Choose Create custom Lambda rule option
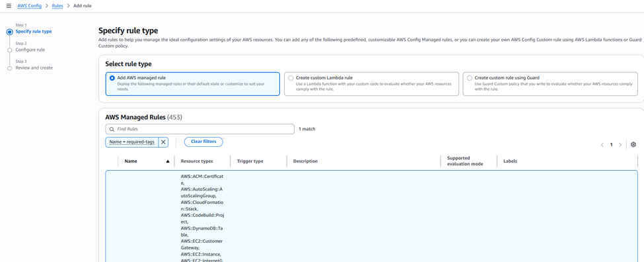The width and height of the screenshot is (644, 262). 371,84
